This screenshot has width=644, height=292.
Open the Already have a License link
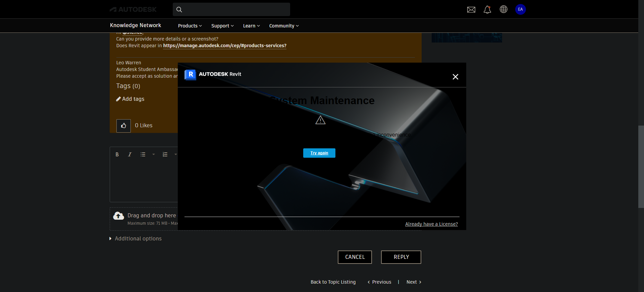[431, 224]
